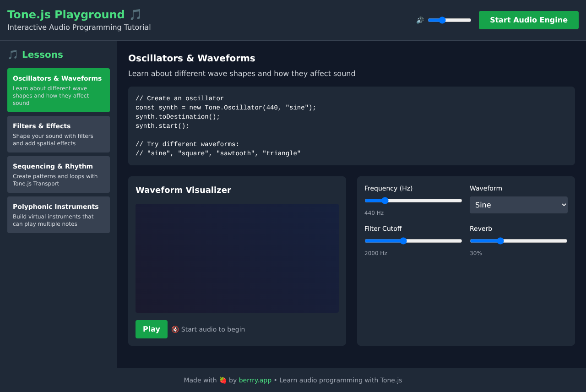Click the music note icon beside Lessons

(x=13, y=55)
